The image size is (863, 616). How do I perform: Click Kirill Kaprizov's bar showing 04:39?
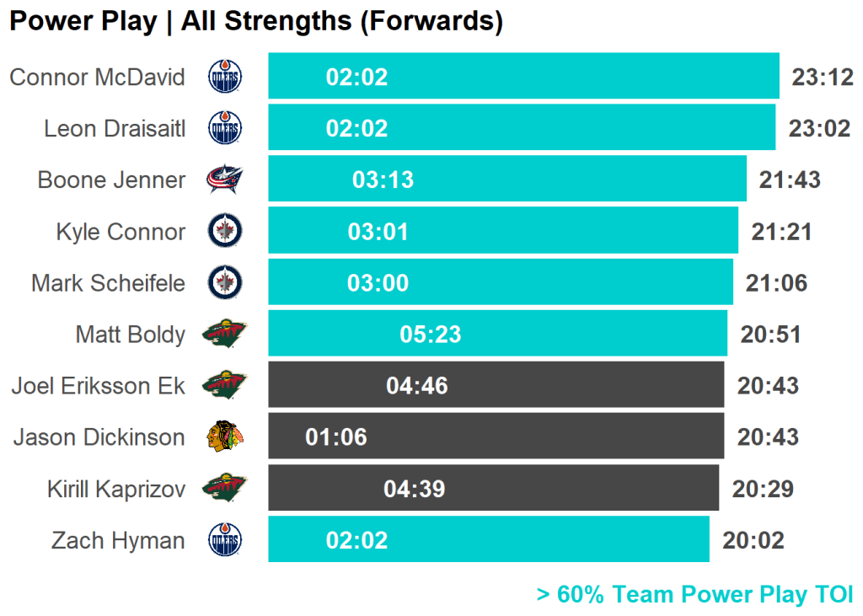(493, 488)
